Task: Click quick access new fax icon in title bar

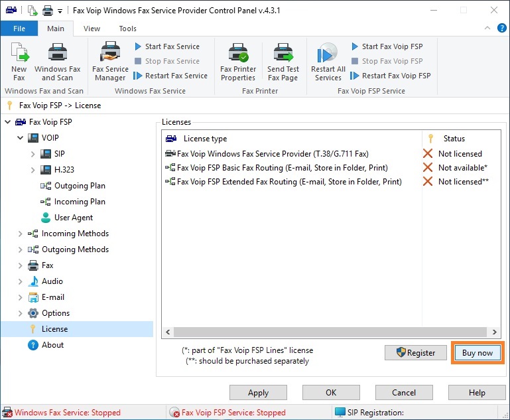Action: tap(32, 11)
